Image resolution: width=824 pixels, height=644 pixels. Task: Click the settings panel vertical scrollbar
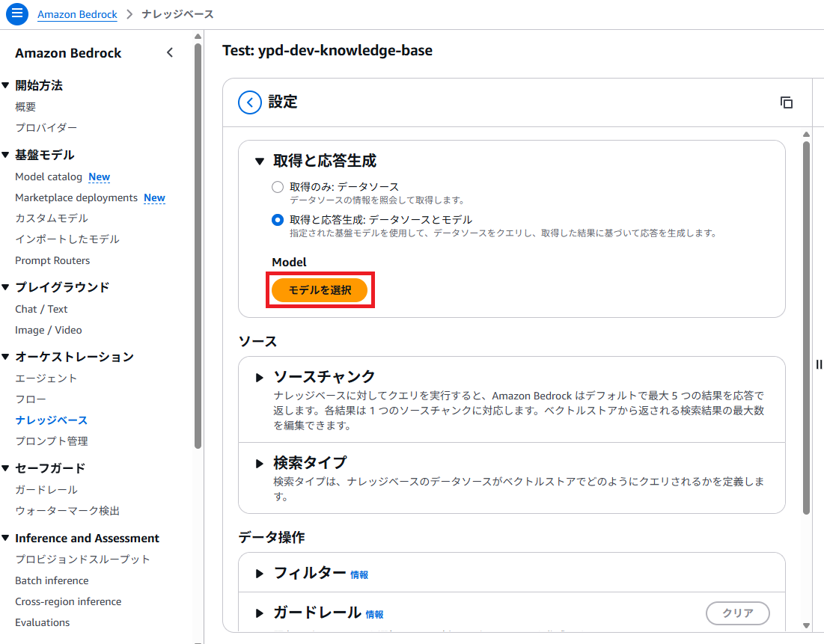click(x=806, y=328)
